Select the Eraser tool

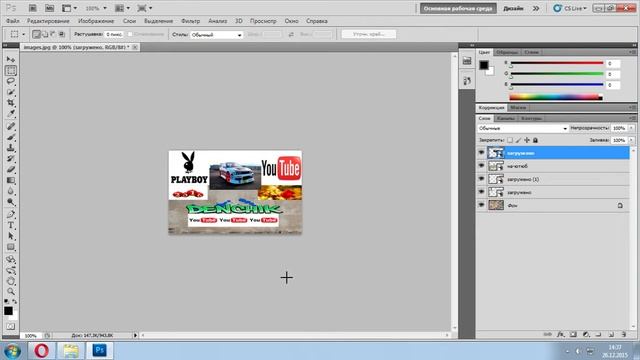11,169
